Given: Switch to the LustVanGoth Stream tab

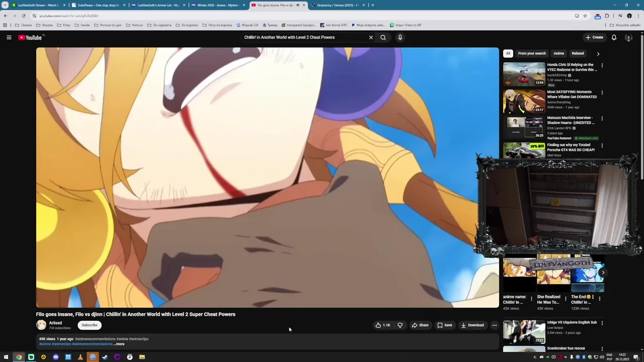Looking at the screenshot, I should click(x=39, y=5).
